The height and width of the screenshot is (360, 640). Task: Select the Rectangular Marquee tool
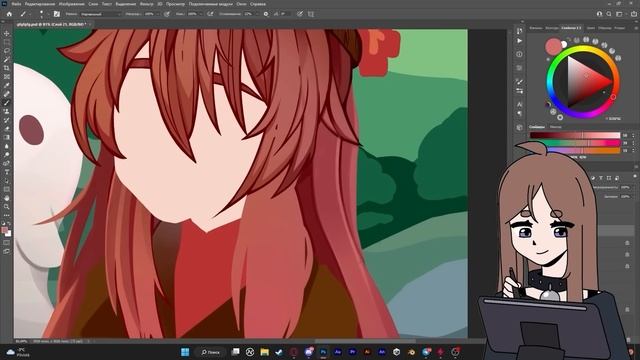click(7, 42)
